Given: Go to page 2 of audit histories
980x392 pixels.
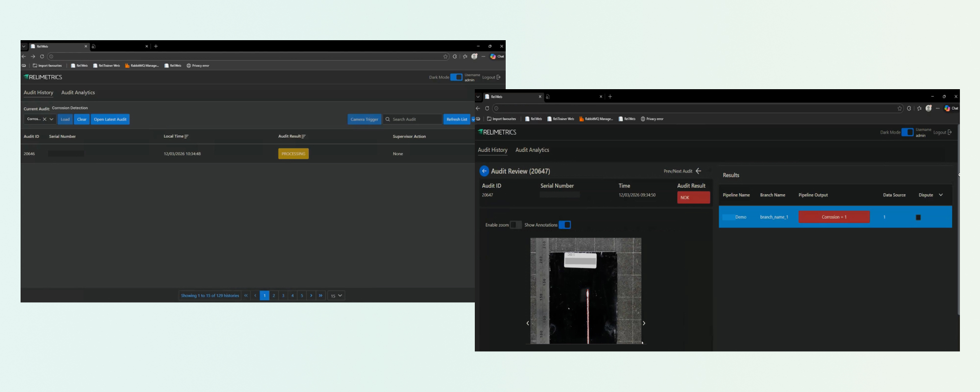Looking at the screenshot, I should pyautogui.click(x=274, y=295).
